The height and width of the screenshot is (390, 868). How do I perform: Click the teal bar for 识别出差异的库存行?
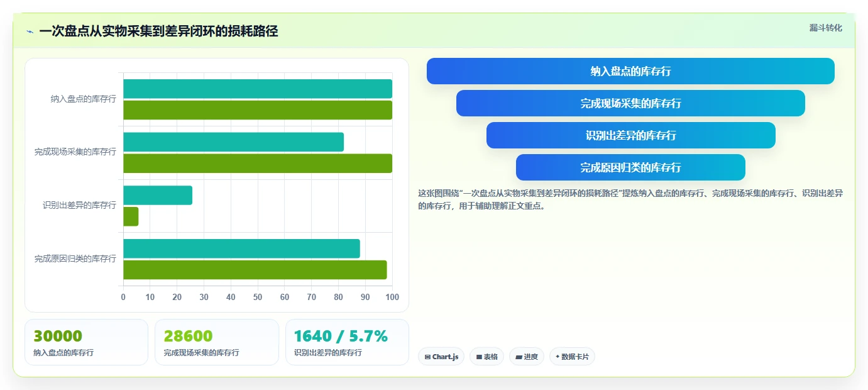pos(158,195)
